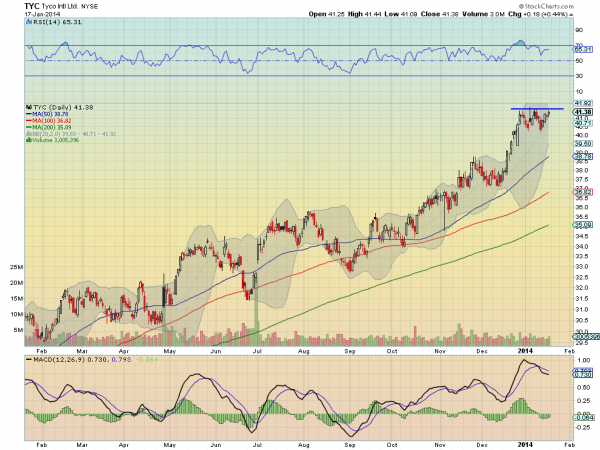The height and width of the screenshot is (450, 600).
Task: Click the High 41.44 value
Action: coord(364,14)
